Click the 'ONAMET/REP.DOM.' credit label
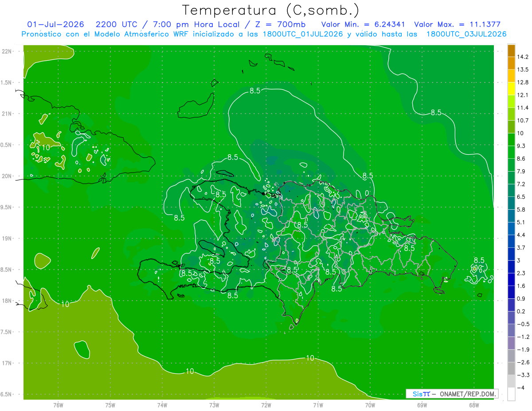This screenshot has width=532, height=411. tap(467, 393)
